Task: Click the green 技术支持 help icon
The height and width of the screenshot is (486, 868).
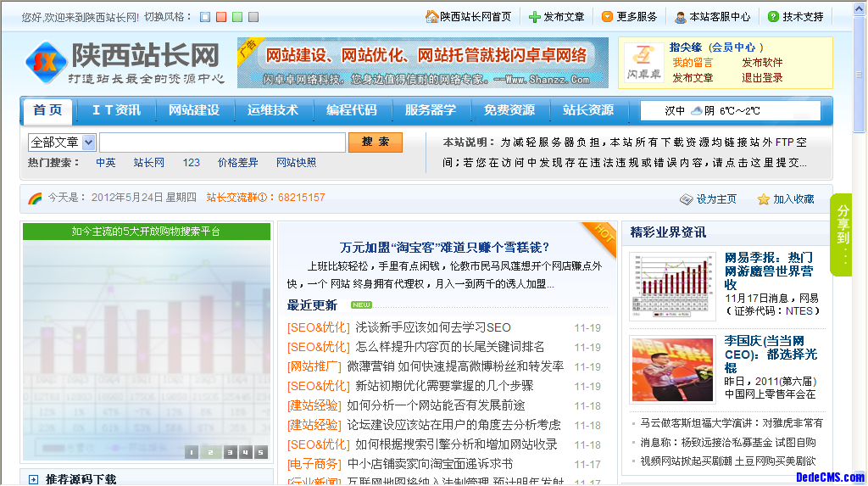Action: pyautogui.click(x=773, y=17)
